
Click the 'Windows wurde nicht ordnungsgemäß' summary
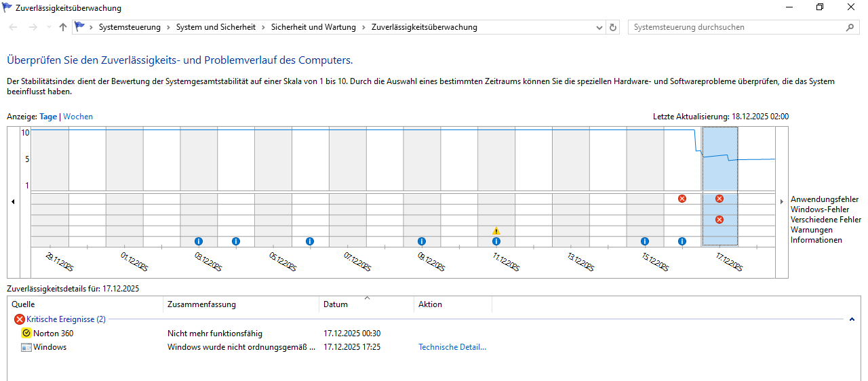(241, 347)
